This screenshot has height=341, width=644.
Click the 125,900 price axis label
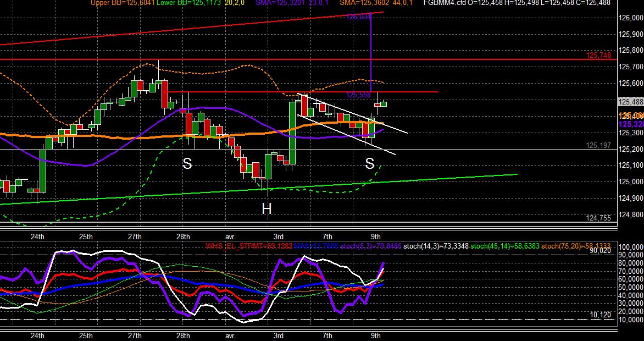point(630,34)
